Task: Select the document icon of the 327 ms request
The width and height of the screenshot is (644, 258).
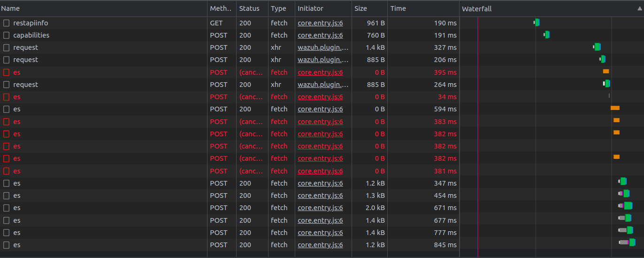Action: 6,47
